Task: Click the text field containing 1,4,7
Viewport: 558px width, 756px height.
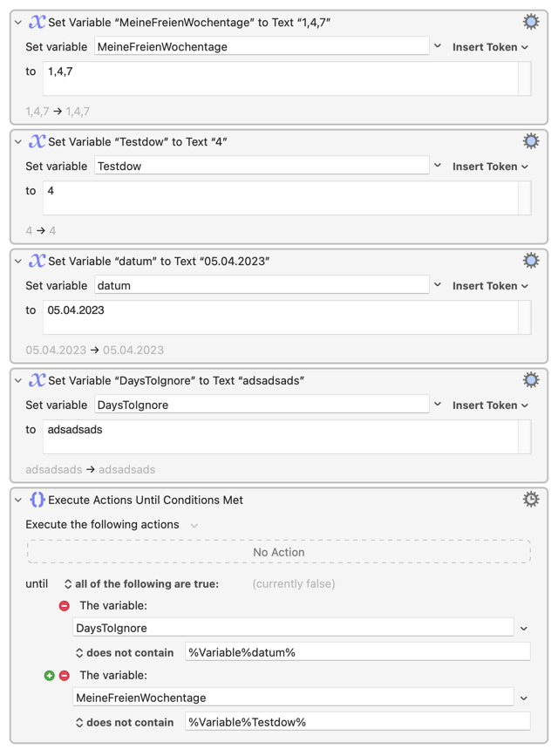Action: coord(287,78)
